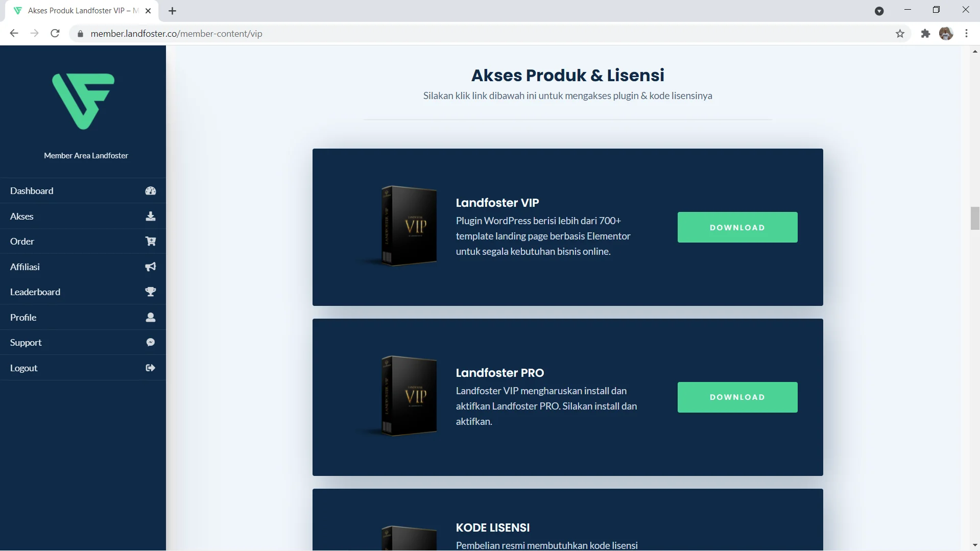Viewport: 980px width, 551px height.
Task: Open Leaderboard in the sidebar menu
Action: (x=83, y=292)
